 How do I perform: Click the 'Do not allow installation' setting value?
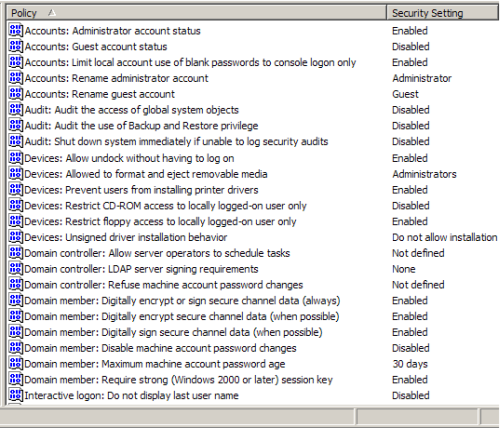(x=445, y=237)
